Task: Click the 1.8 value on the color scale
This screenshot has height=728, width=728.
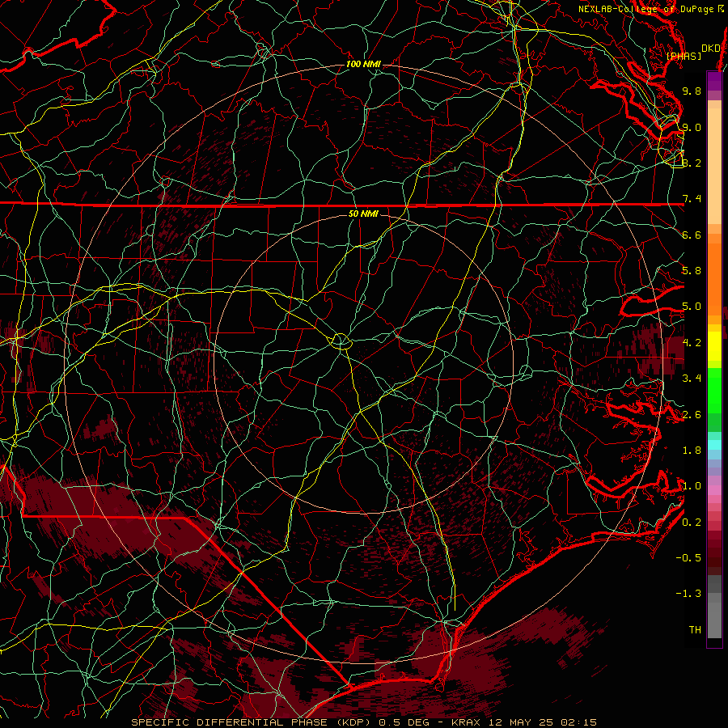Action: pos(692,451)
